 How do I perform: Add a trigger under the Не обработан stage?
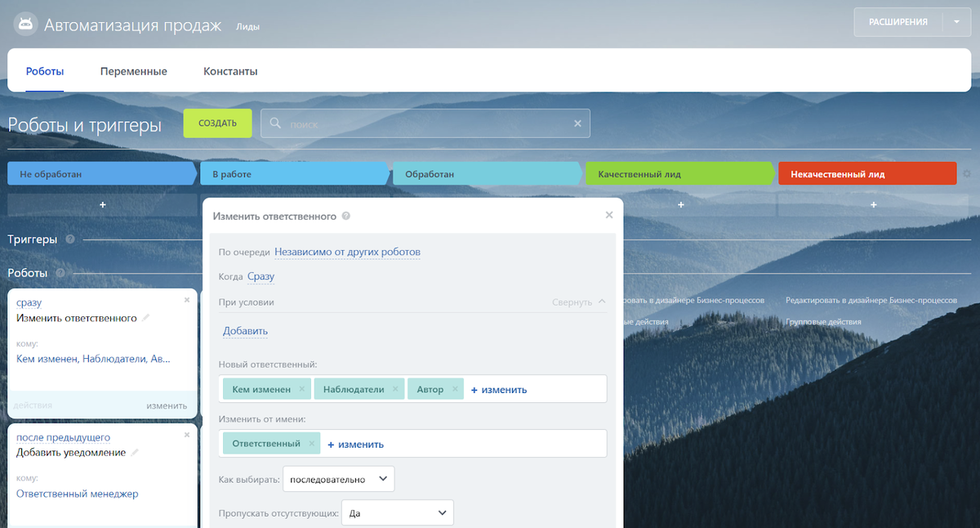tap(103, 204)
